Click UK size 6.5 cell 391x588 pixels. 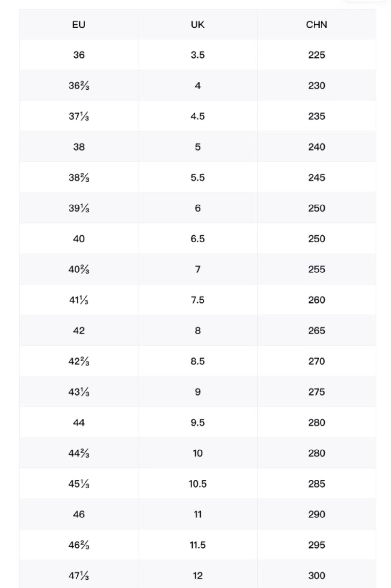197,239
